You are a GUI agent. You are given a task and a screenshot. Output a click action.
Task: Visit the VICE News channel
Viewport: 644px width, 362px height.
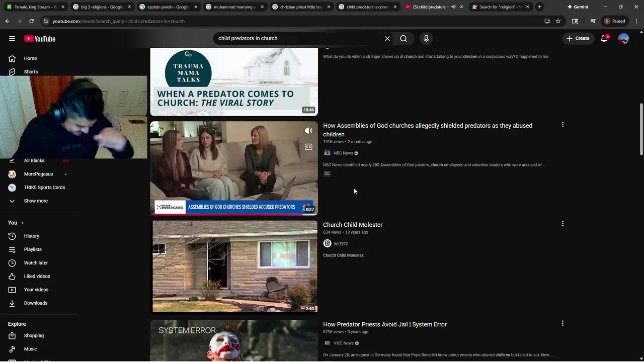point(344,343)
